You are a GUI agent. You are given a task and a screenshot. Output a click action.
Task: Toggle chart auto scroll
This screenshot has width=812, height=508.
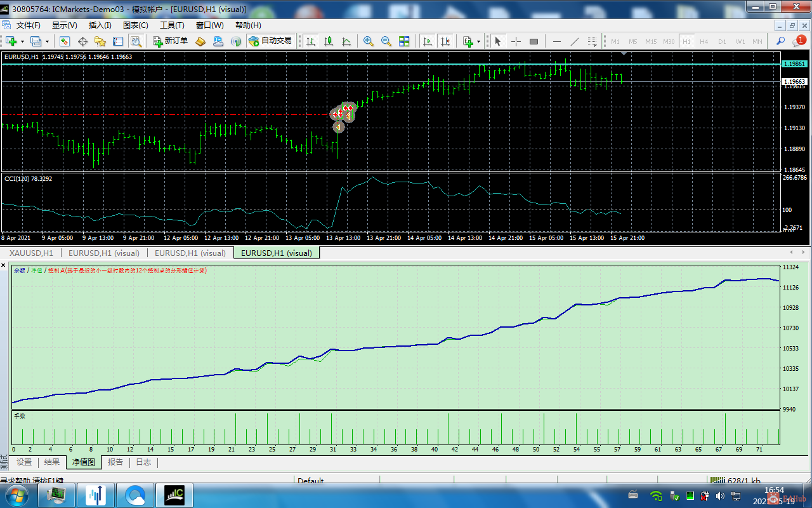[428, 41]
